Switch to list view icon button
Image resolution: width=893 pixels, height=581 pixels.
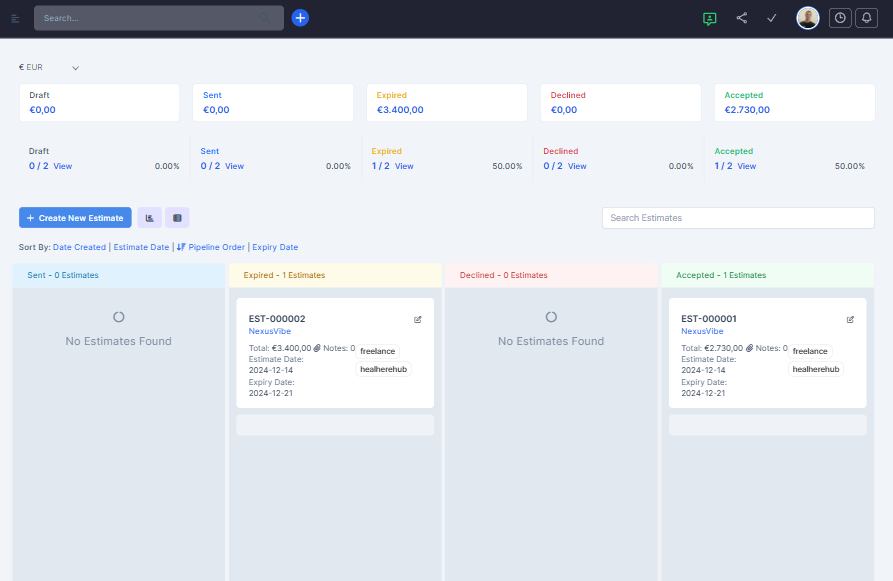click(177, 217)
